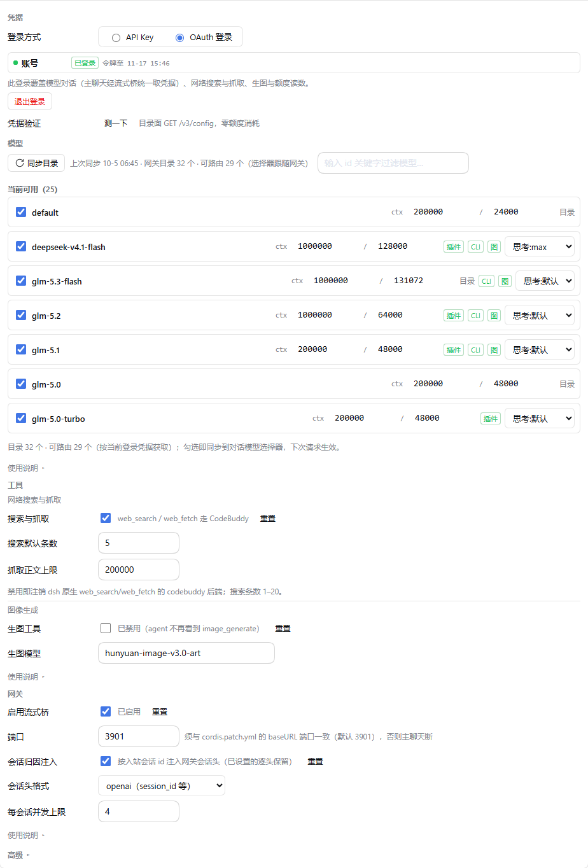
Task: Click output value 131072 on glm-5.3-flash row
Action: click(409, 281)
